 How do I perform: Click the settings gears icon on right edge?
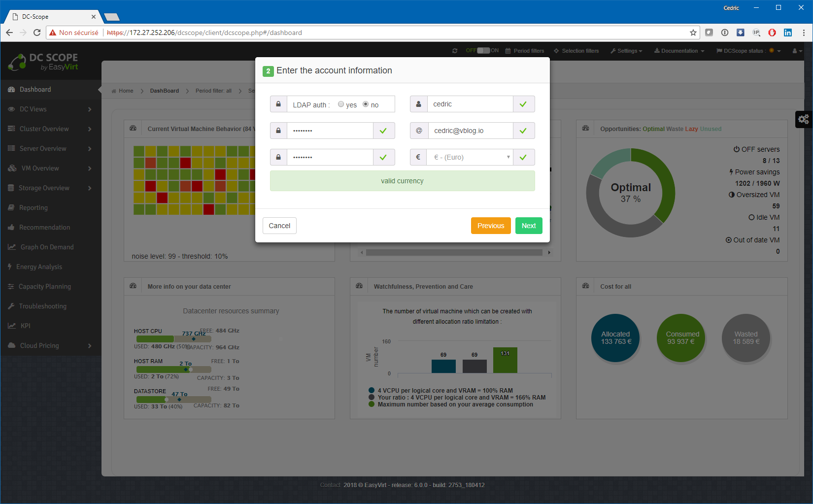[804, 119]
